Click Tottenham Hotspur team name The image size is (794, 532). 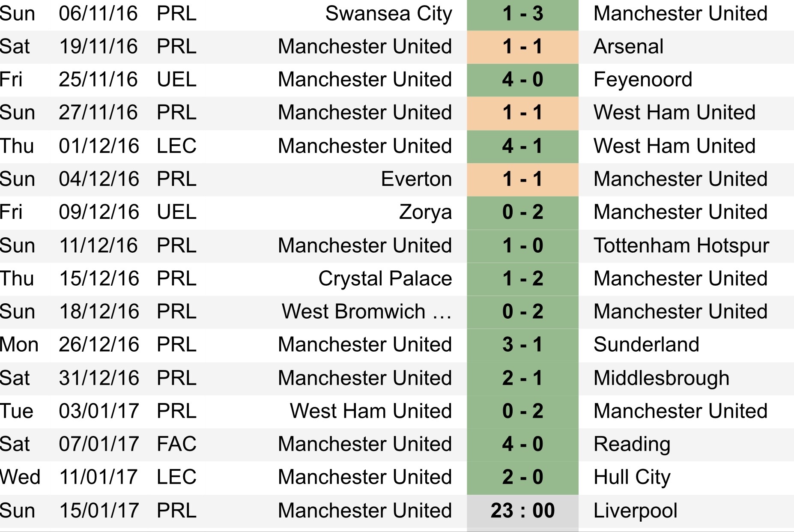click(681, 245)
